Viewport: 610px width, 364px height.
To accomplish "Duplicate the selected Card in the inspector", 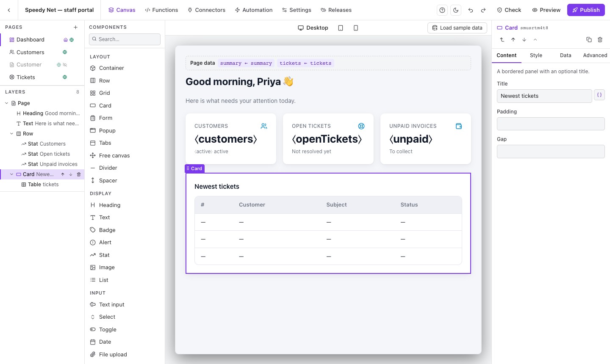I will (589, 40).
